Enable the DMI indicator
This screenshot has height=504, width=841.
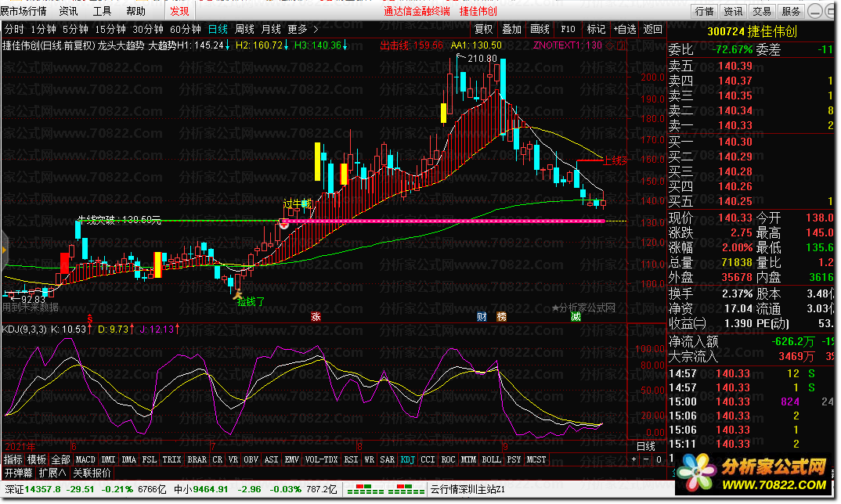tap(108, 459)
